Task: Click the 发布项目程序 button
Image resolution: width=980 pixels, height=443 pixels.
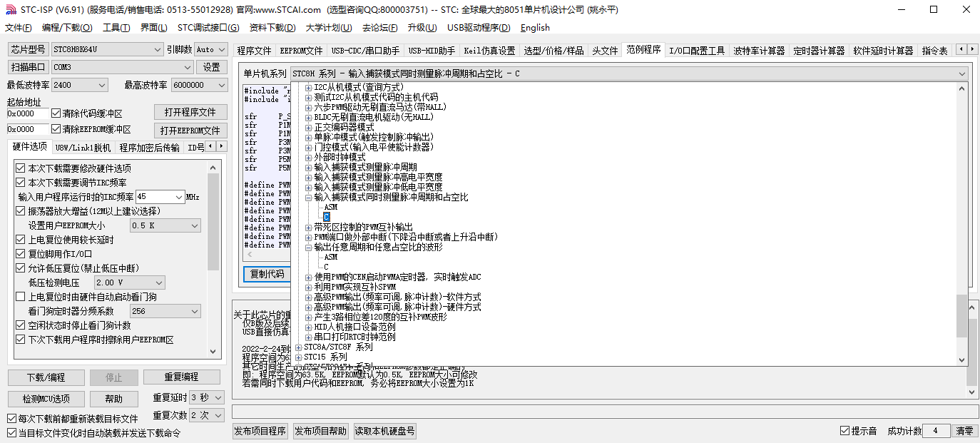Action: point(260,431)
